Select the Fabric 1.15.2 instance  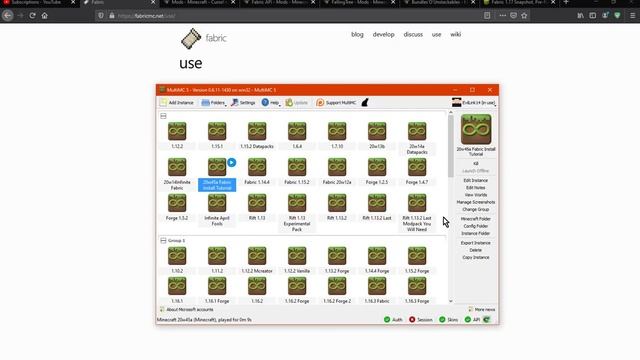tap(297, 171)
